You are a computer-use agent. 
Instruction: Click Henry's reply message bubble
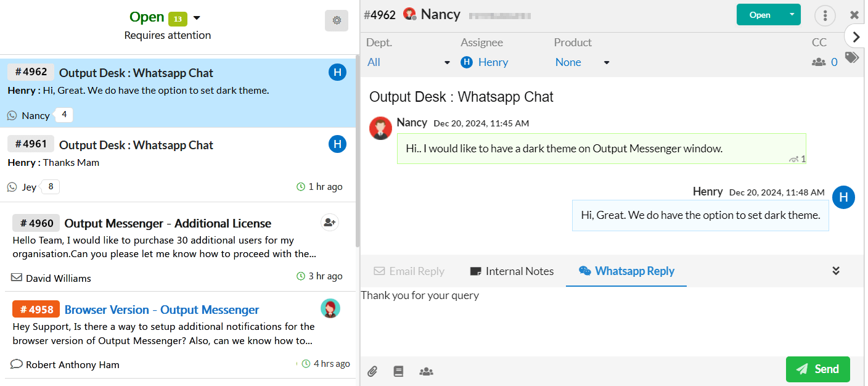[700, 215]
